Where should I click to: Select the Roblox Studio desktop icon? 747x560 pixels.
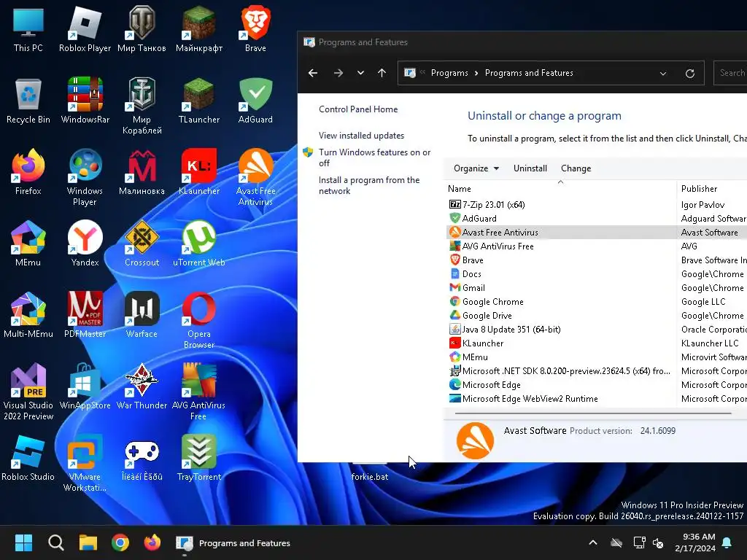28,458
